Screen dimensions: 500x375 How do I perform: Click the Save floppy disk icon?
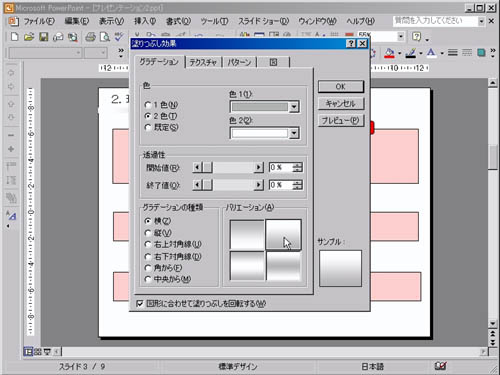(44, 37)
